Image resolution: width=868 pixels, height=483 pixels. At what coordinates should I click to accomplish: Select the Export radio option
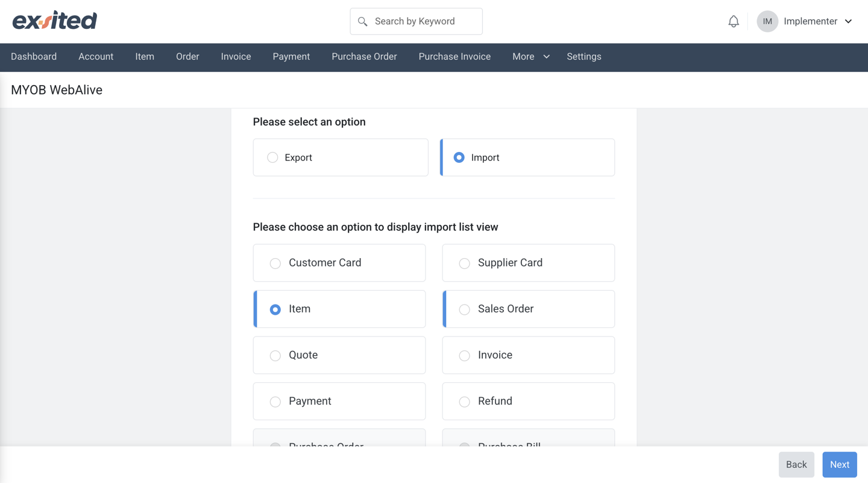coord(272,157)
